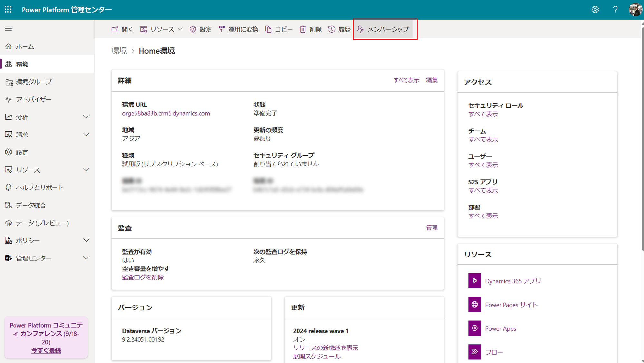Expand 分析 in the sidebar
This screenshot has height=363, width=644.
click(x=86, y=117)
